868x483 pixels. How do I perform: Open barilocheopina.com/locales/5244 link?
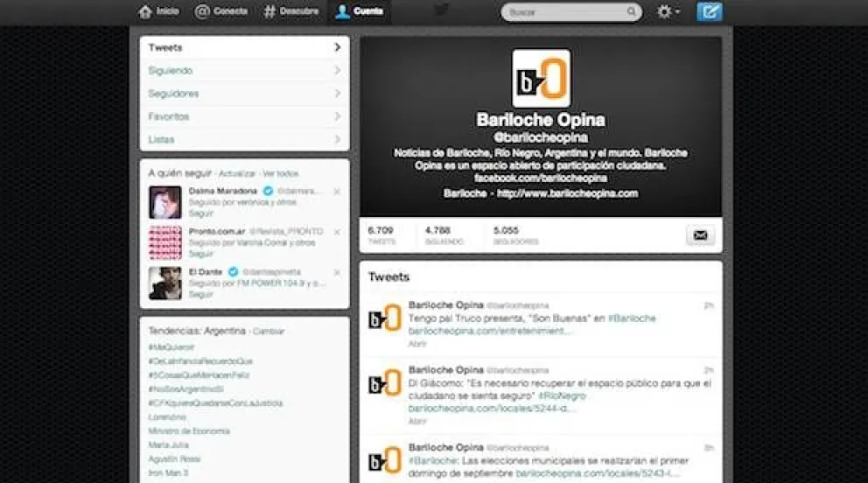coord(493,409)
